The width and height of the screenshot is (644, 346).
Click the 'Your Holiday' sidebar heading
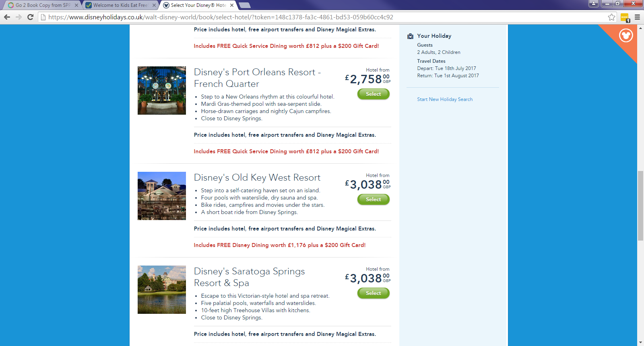tap(434, 36)
